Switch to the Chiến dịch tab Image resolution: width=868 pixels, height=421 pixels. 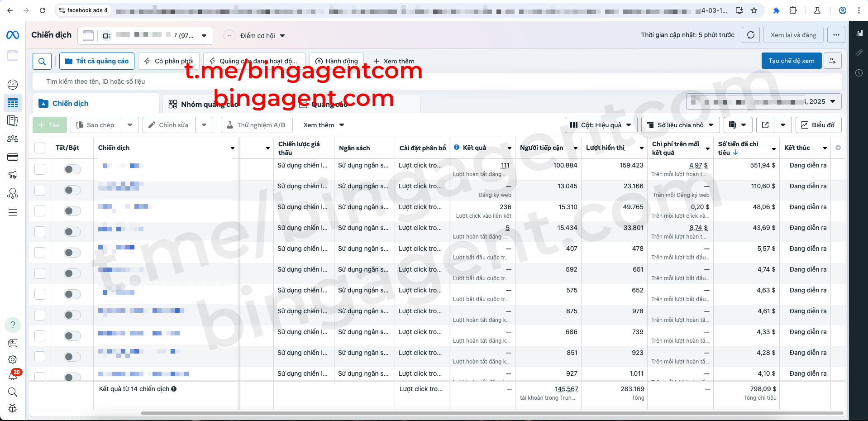click(96, 103)
